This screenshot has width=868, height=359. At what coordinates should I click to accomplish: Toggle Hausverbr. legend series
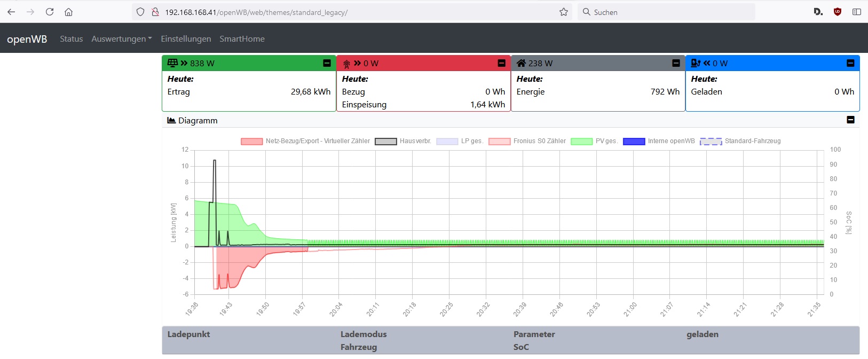click(403, 141)
